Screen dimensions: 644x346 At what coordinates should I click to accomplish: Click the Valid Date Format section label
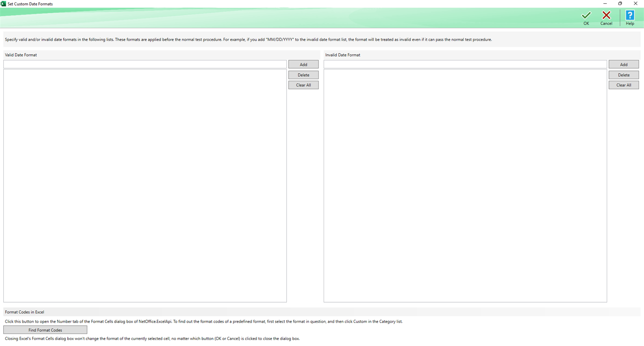[20, 55]
